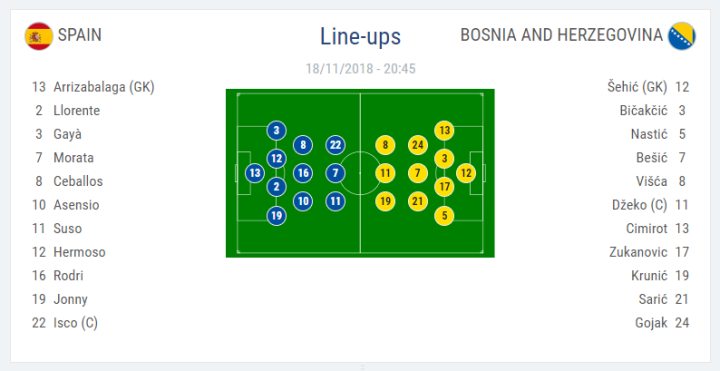
Task: Select blue player marker number 22
Action: (336, 145)
